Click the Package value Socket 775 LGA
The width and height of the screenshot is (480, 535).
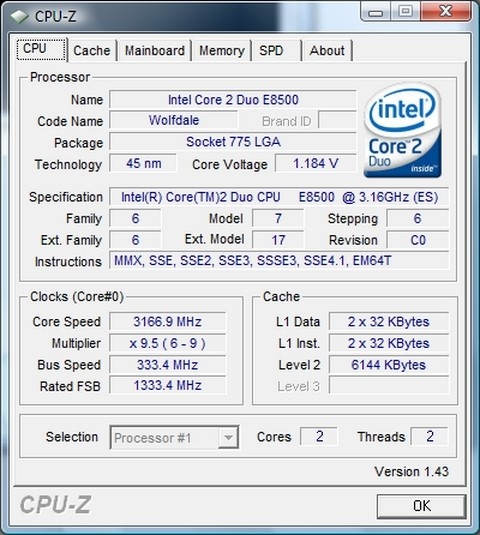tap(233, 142)
